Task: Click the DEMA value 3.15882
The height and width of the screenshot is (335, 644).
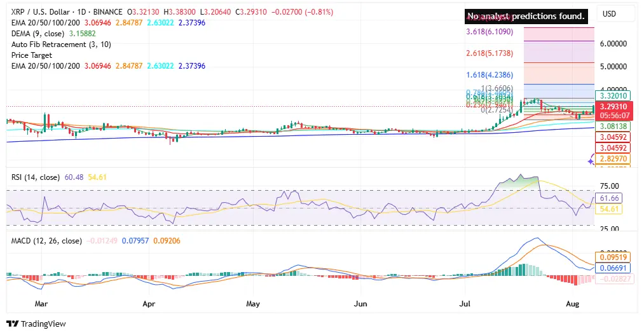Action: (82, 34)
